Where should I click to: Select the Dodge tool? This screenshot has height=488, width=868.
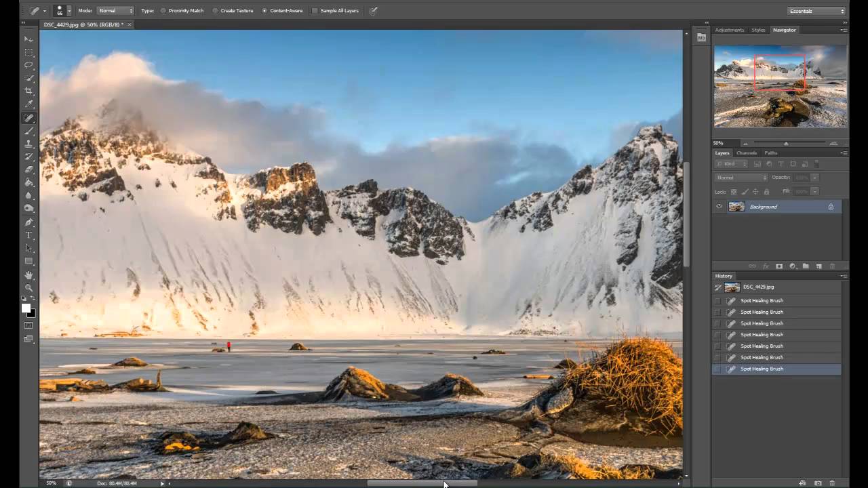[28, 208]
